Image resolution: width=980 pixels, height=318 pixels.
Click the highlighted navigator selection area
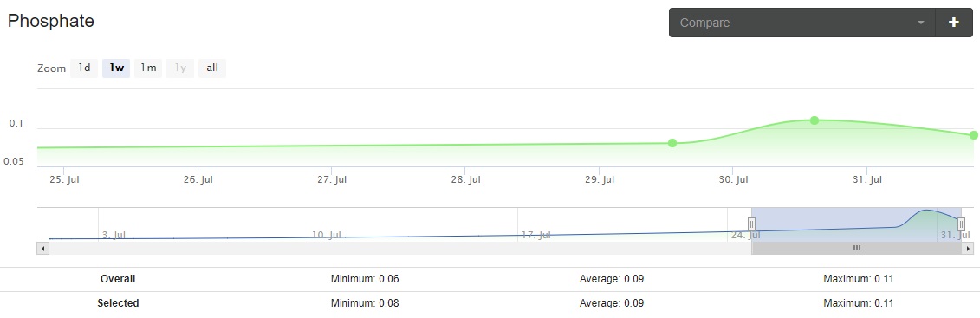click(856, 224)
